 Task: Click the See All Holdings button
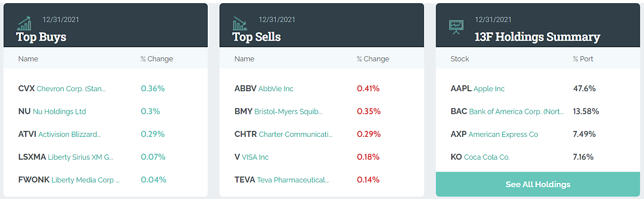(x=538, y=184)
